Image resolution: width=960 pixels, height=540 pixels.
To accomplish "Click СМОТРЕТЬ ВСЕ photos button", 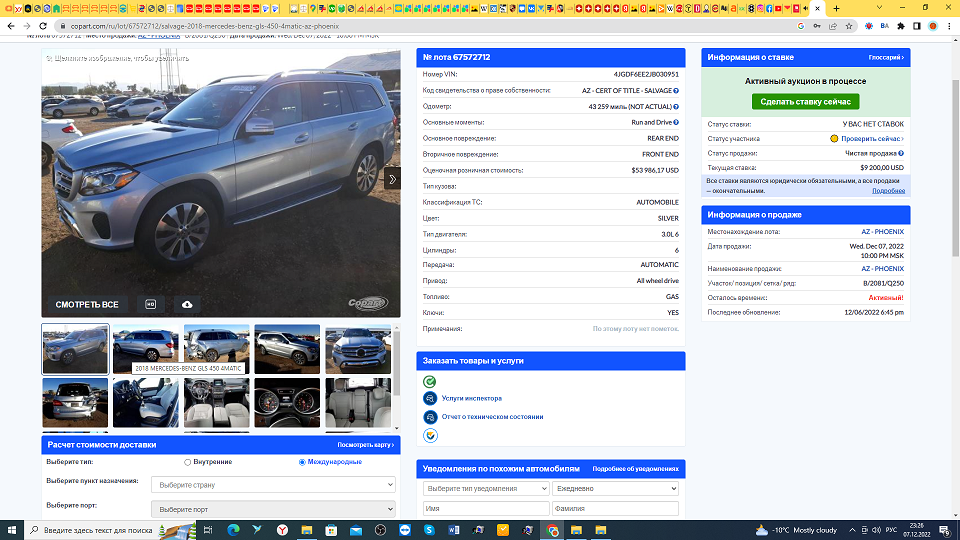I will point(87,304).
